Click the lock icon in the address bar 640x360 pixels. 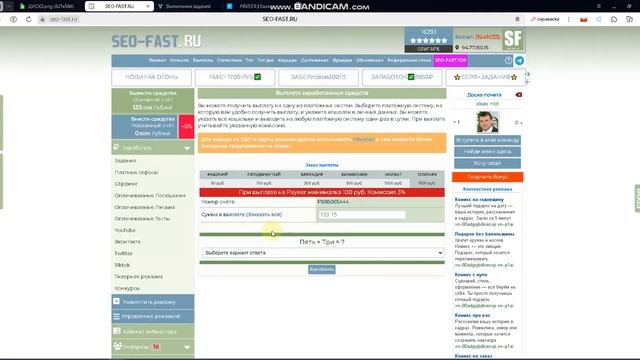point(42,19)
